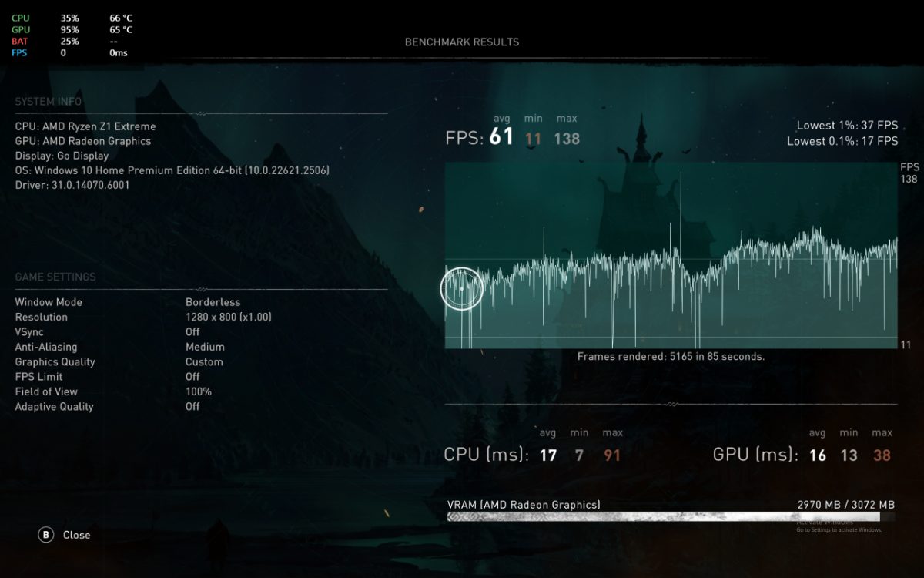The image size is (924, 578).
Task: Select the FPS Limit Off value
Action: pos(192,377)
